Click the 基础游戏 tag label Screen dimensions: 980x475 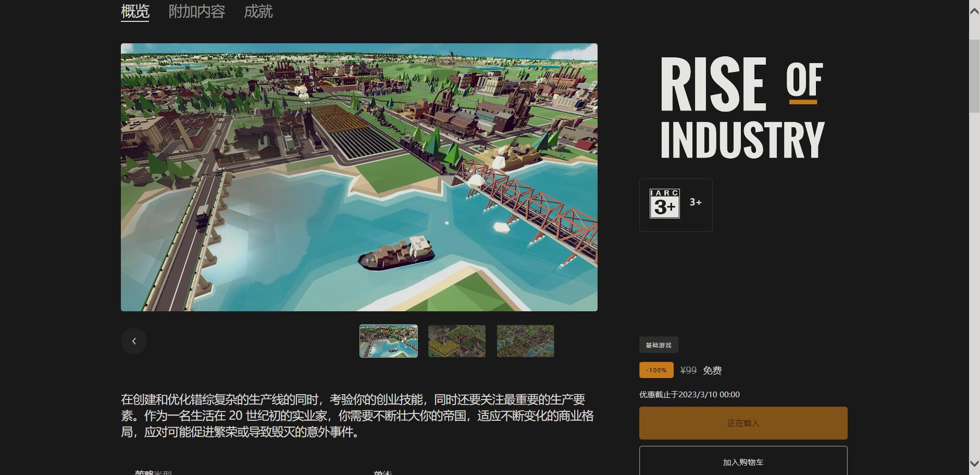659,345
